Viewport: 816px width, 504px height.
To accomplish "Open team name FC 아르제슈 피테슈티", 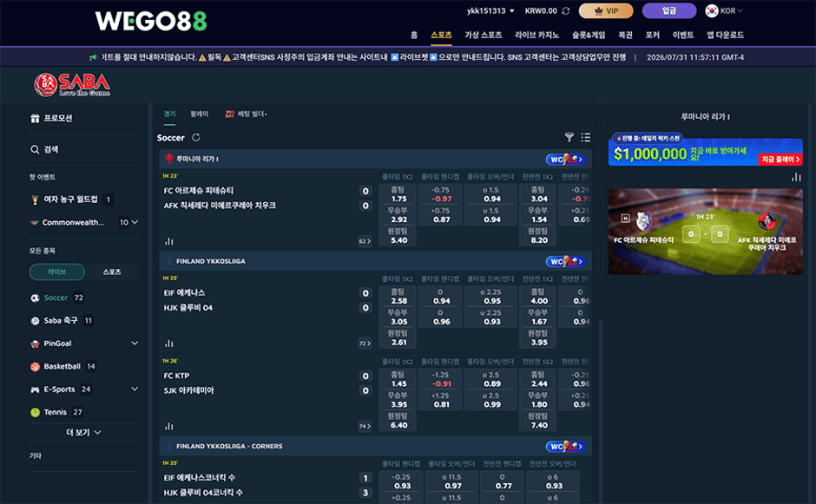I will click(199, 191).
